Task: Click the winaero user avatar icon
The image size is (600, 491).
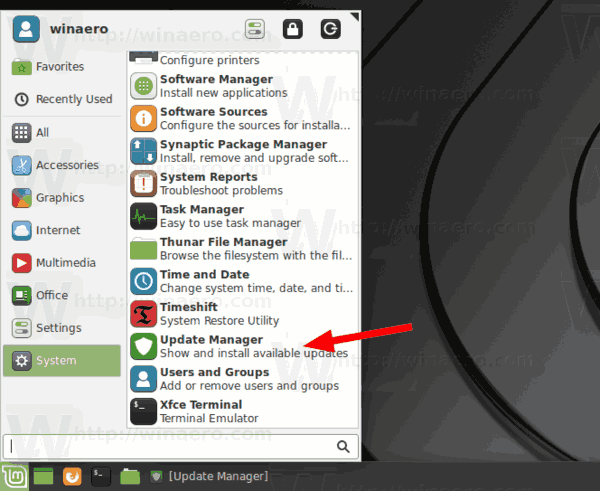Action: (26, 29)
